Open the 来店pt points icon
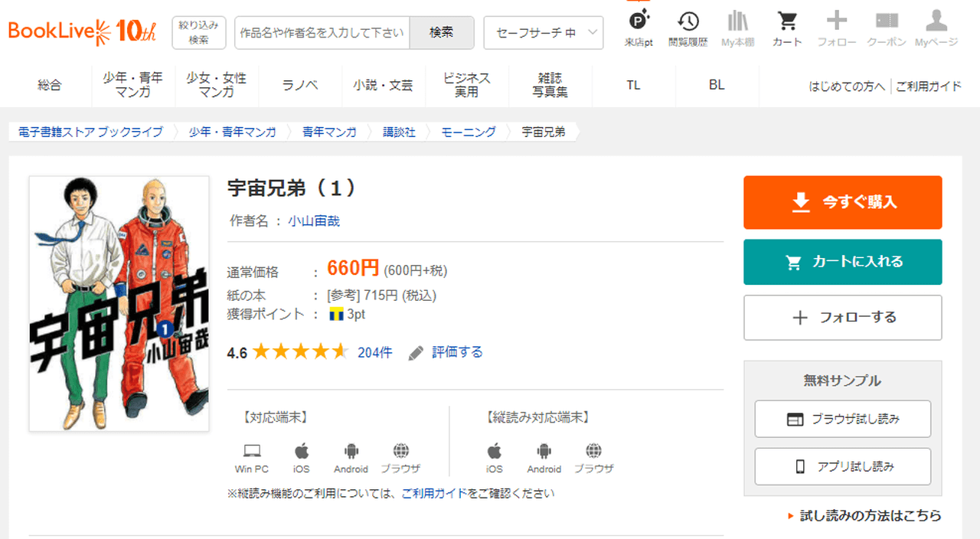Image resolution: width=980 pixels, height=539 pixels. pyautogui.click(x=639, y=29)
